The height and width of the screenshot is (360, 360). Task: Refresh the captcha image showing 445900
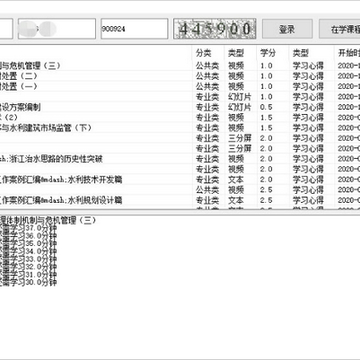215,29
